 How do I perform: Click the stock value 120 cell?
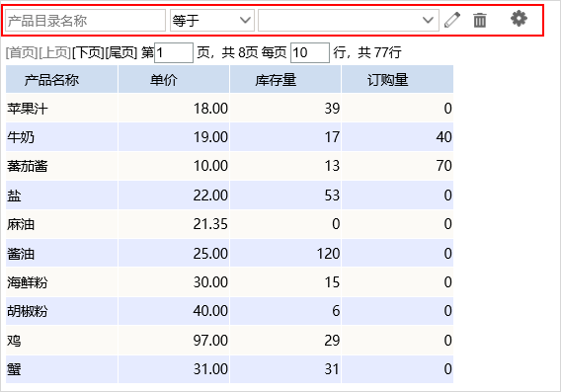pos(285,253)
